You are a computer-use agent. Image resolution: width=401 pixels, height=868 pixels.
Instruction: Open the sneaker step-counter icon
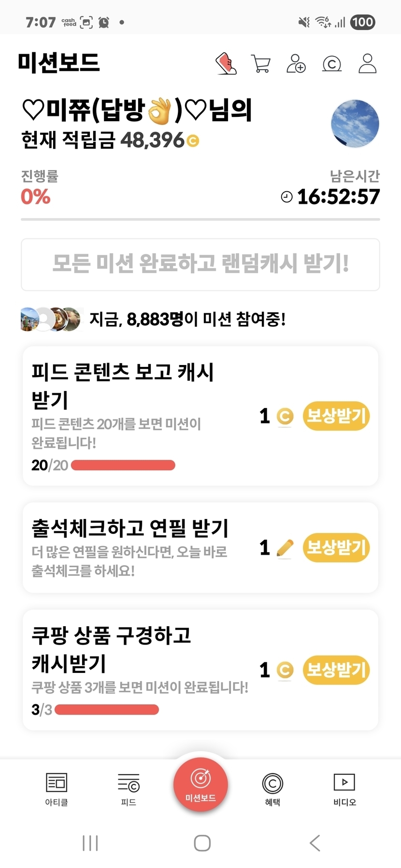point(226,63)
